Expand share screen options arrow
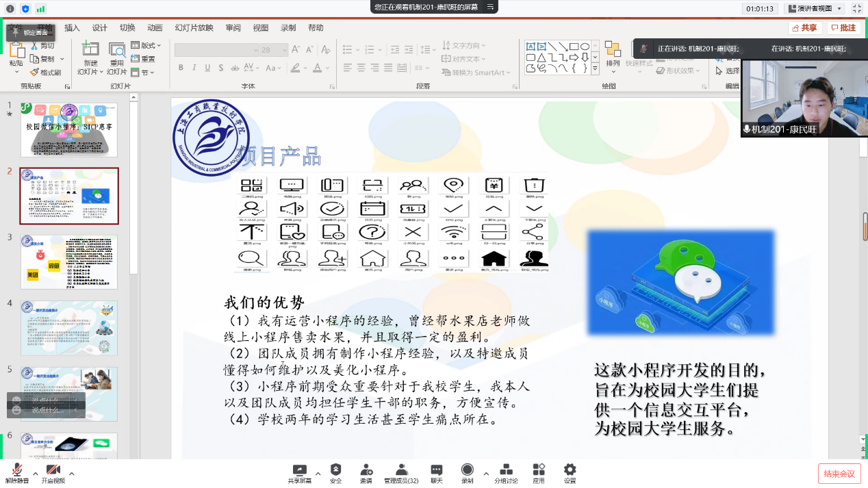The width and height of the screenshot is (868, 488). pos(318,473)
